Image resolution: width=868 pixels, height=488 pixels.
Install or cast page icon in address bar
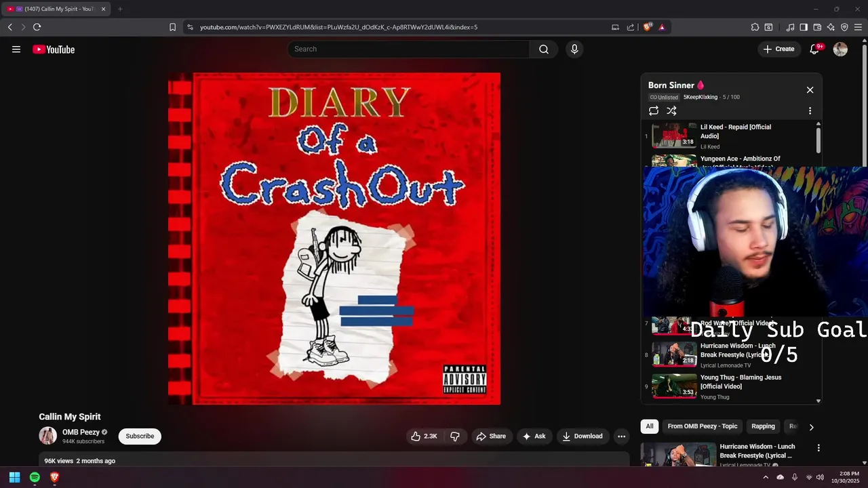615,27
